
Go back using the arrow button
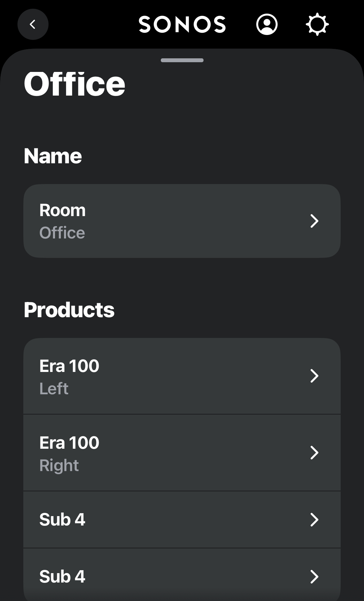[x=33, y=24]
